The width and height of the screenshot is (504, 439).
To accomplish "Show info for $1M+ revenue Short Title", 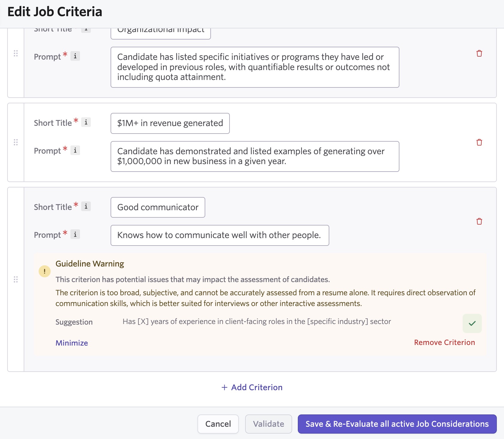I will (x=86, y=122).
